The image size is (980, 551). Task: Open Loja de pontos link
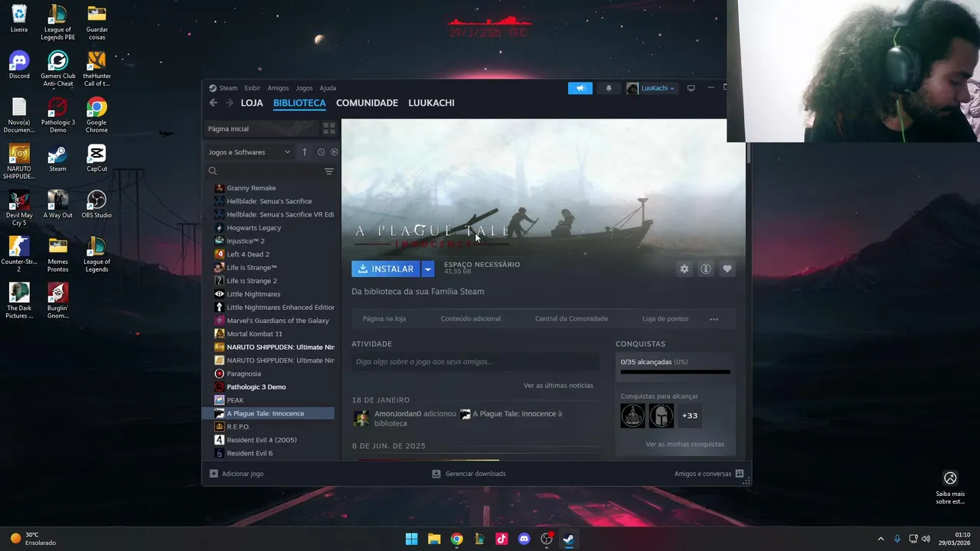pyautogui.click(x=665, y=319)
